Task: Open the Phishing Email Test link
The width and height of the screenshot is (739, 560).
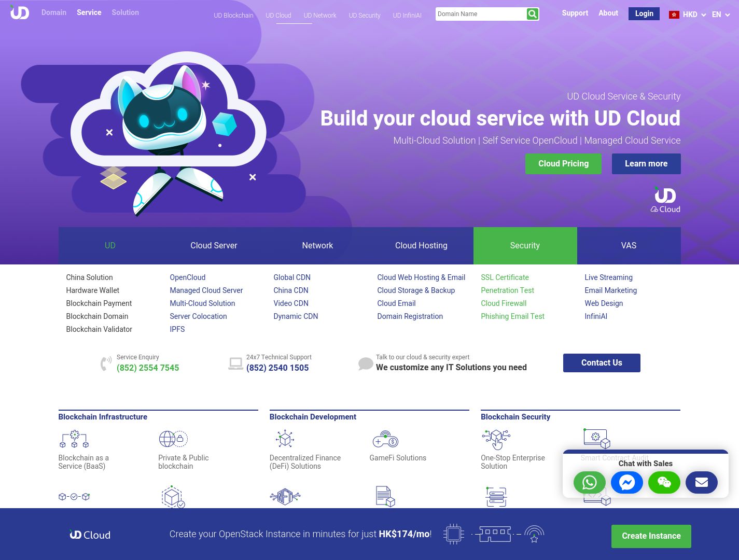Action: pos(512,316)
